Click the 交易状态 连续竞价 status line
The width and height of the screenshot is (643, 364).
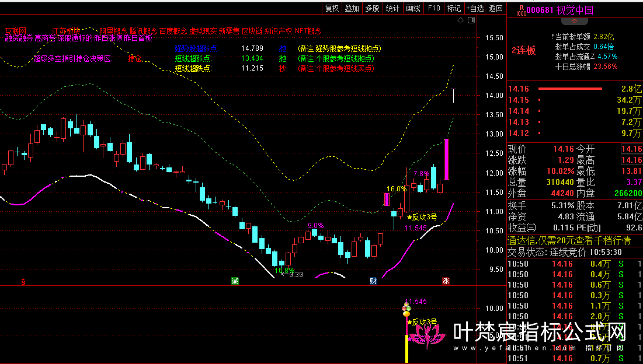565,252
